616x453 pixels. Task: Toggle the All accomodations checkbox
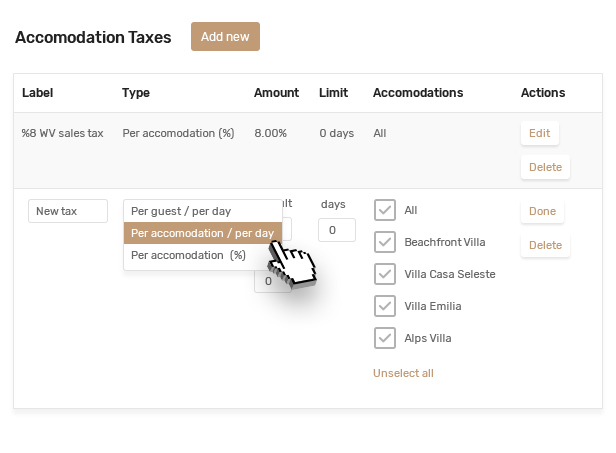coord(385,210)
